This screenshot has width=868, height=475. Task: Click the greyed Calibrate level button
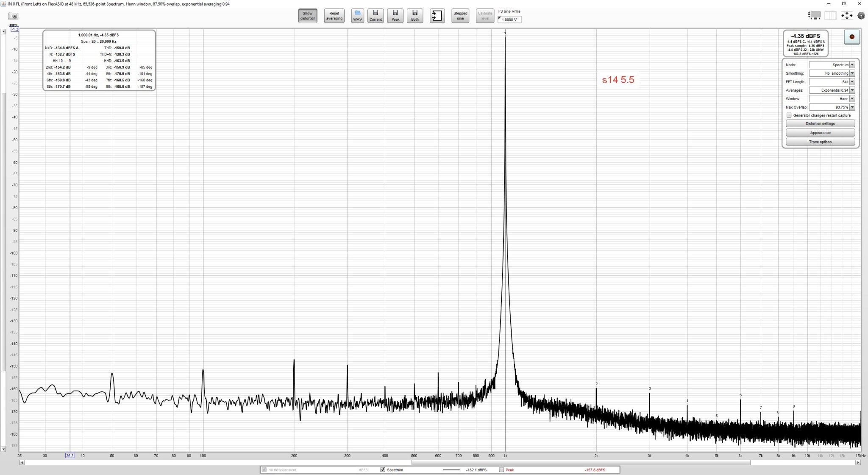485,16
